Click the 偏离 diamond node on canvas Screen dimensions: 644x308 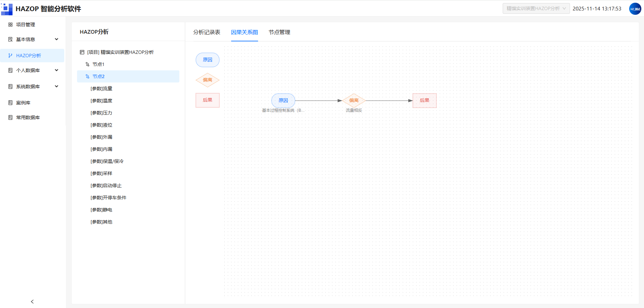[x=354, y=100]
